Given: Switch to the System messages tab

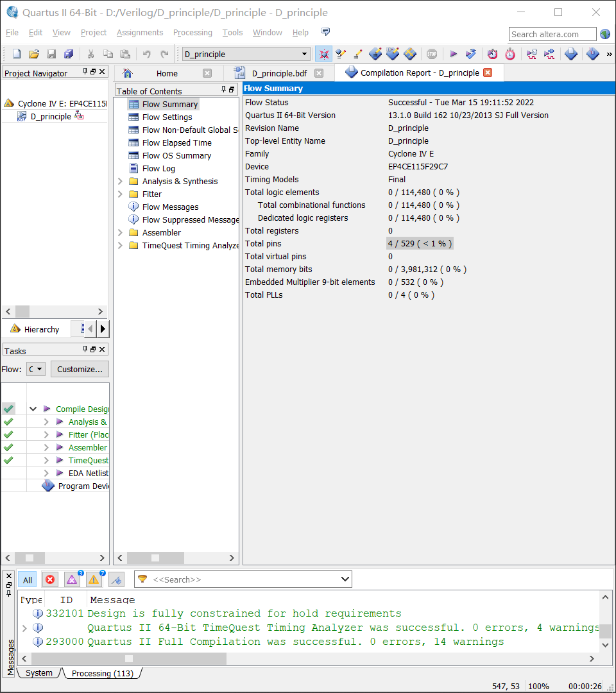Looking at the screenshot, I should 39,672.
